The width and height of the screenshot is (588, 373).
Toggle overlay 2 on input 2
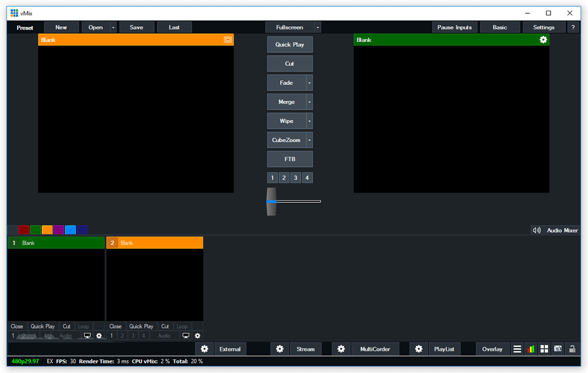pyautogui.click(x=122, y=336)
